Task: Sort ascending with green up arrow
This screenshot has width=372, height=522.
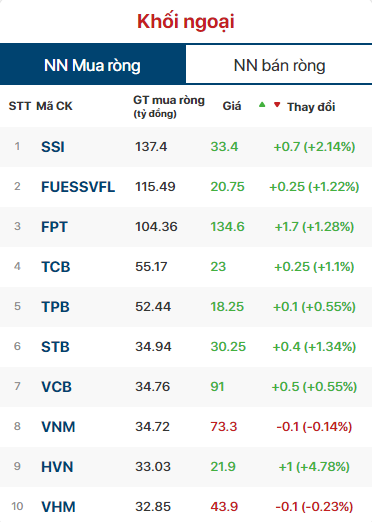Action: (x=262, y=105)
